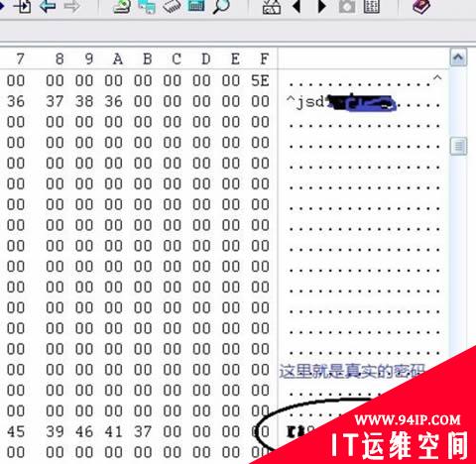
Task: Click the grayed Forward arrow icon
Action: pos(71,6)
